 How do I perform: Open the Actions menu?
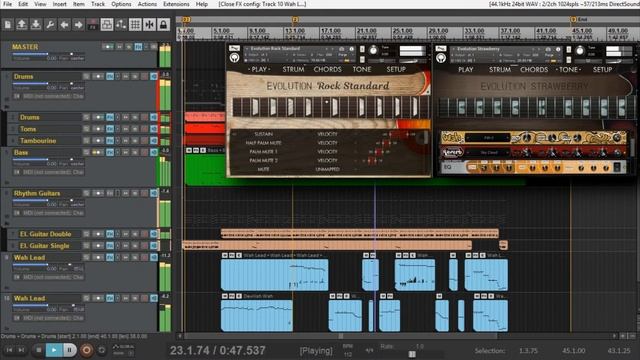[x=147, y=4]
